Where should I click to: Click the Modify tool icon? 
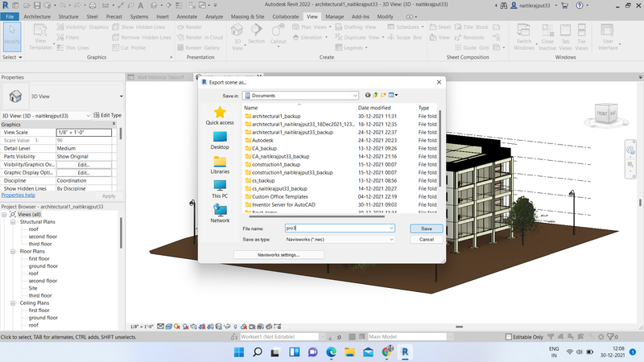pos(12,35)
